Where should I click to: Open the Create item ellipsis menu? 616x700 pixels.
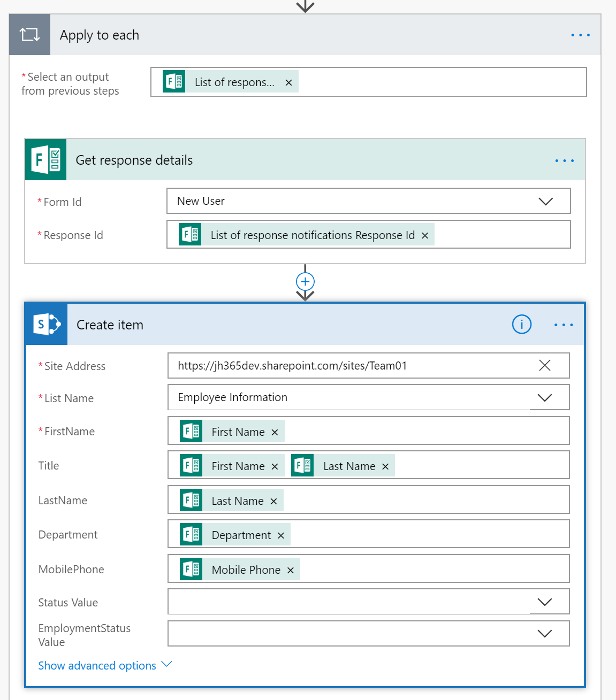563,325
